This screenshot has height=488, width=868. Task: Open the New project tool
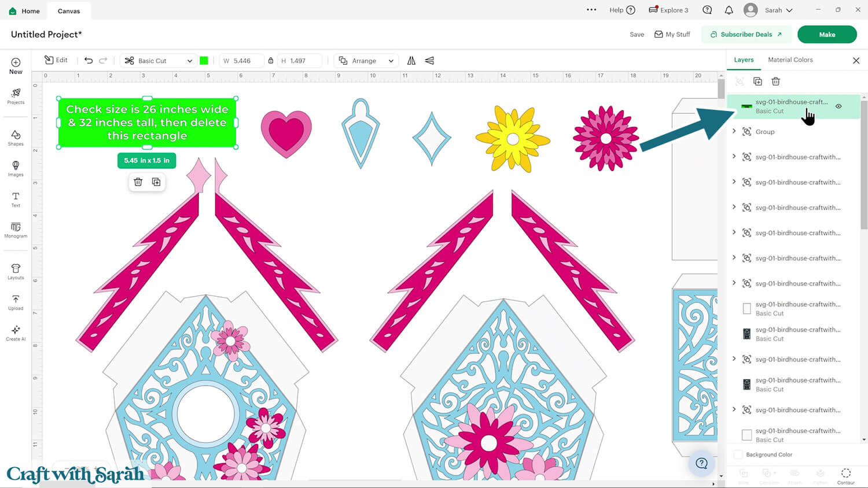coord(16,66)
